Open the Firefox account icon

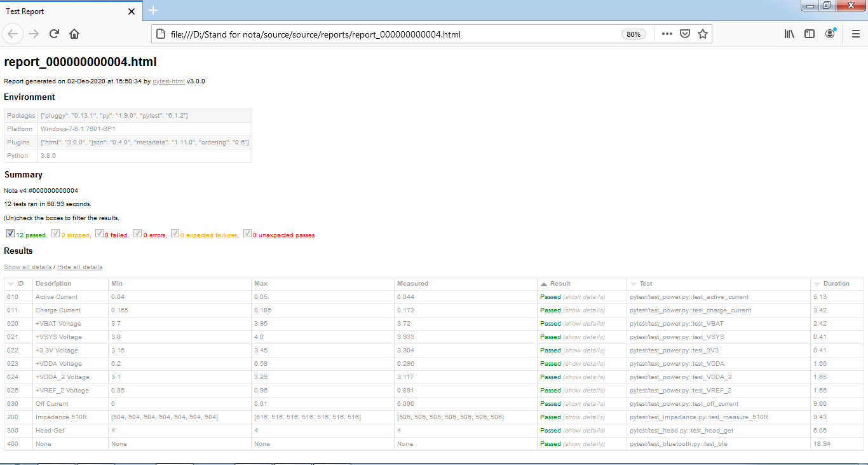tap(830, 34)
